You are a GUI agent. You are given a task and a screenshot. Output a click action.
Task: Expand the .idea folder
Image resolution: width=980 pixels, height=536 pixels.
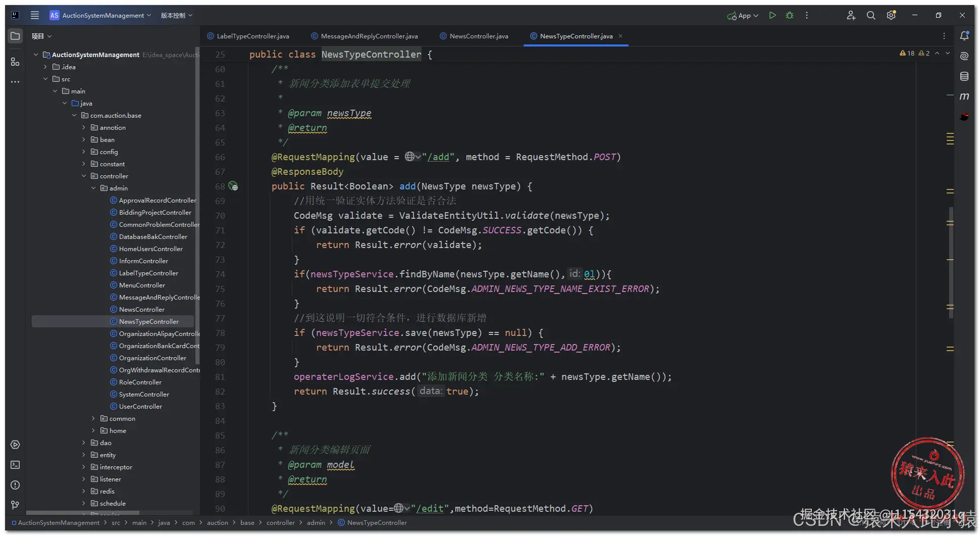coord(45,67)
